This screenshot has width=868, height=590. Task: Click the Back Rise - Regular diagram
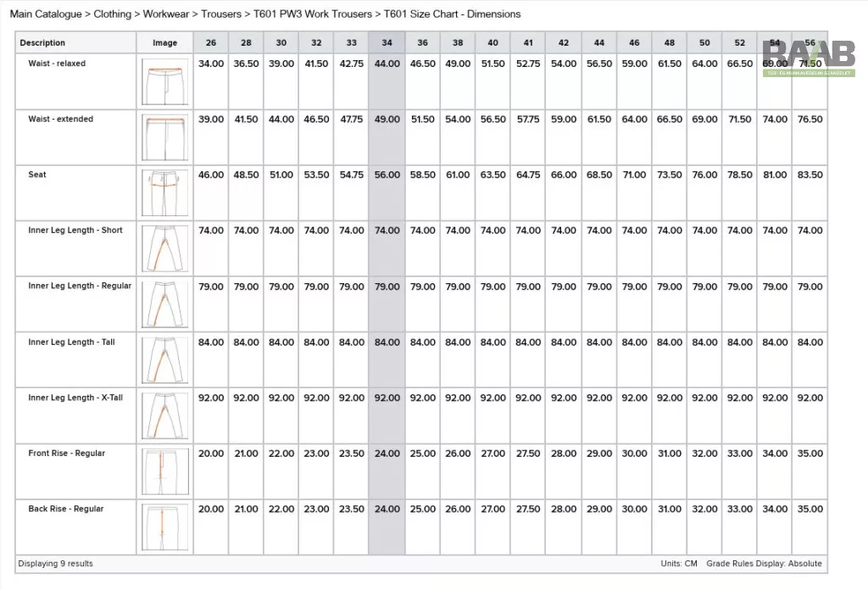coord(164,527)
